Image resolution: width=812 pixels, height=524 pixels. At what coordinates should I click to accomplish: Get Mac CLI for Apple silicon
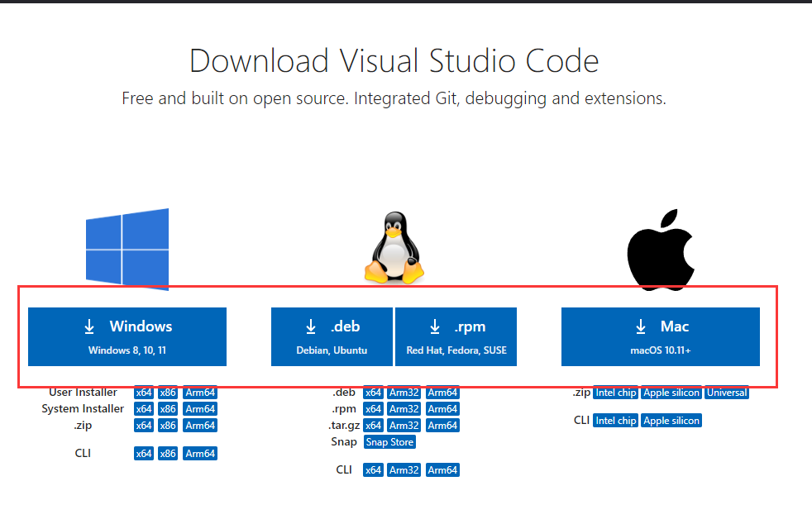pos(671,421)
